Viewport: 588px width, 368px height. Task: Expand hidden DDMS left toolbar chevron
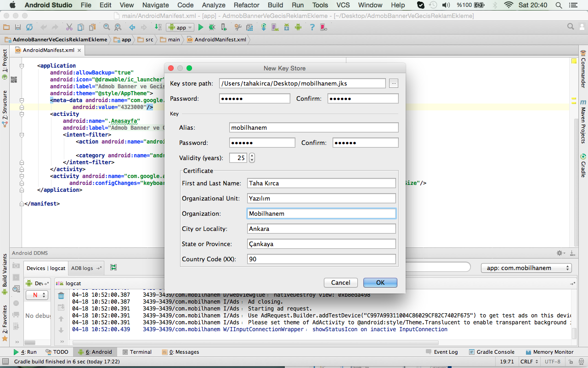(17, 342)
